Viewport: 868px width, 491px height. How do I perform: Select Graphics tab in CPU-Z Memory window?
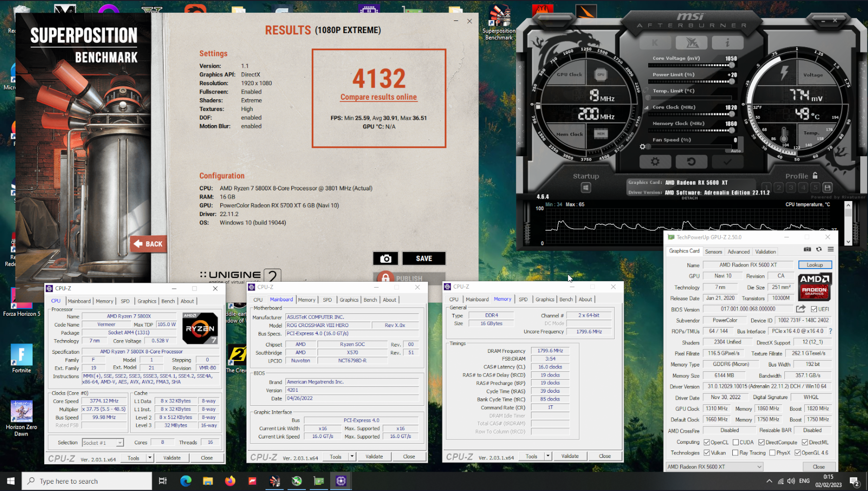[x=545, y=299]
